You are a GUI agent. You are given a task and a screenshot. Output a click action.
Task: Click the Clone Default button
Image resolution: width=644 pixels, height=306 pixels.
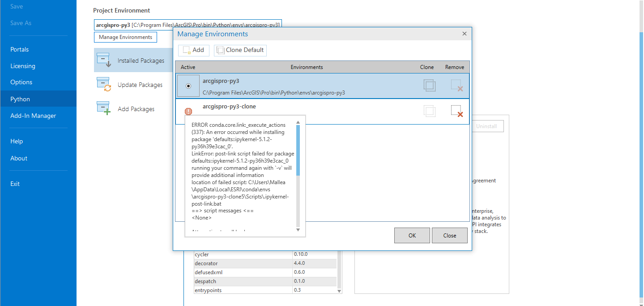(240, 50)
